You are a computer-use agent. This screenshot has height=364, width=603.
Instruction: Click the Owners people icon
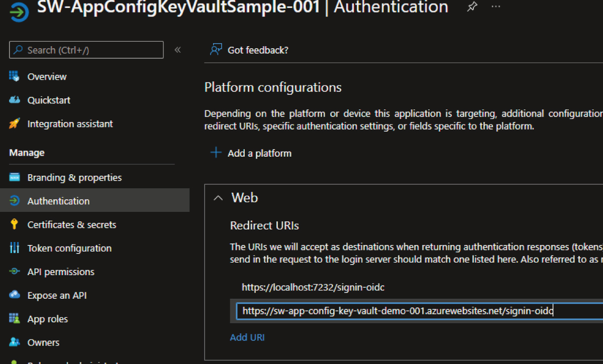pos(14,342)
